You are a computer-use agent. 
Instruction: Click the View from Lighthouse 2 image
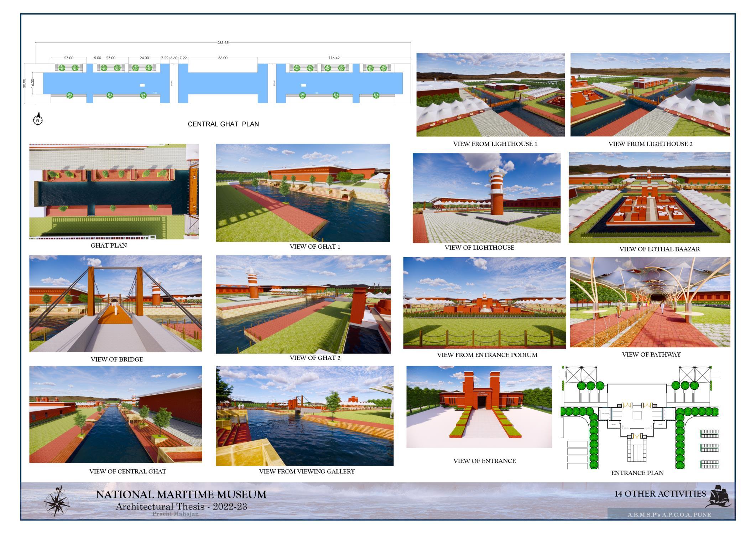[650, 95]
